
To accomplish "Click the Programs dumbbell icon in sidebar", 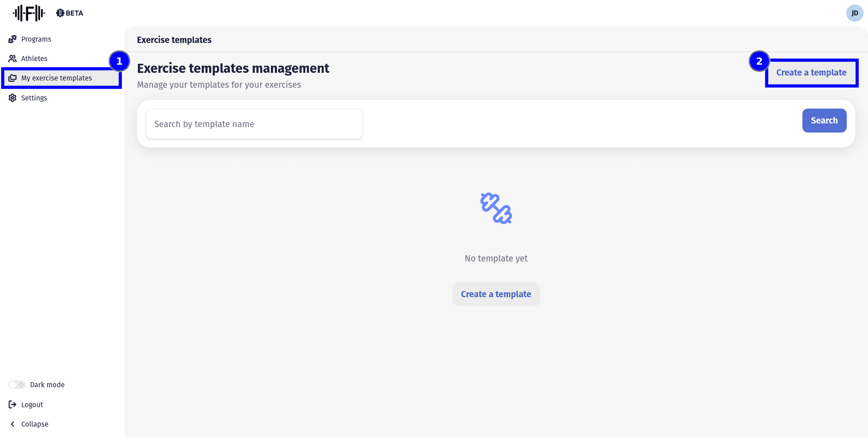I will click(x=13, y=39).
